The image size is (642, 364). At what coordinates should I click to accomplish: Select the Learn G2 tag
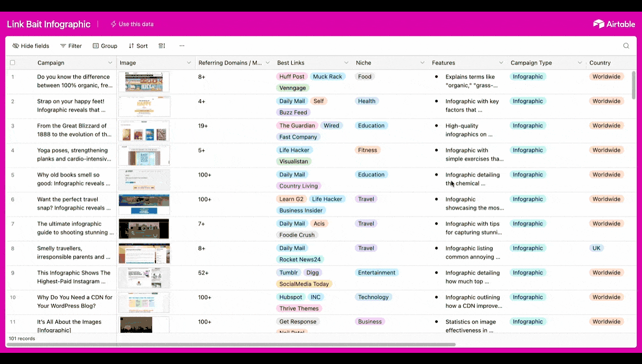[x=292, y=199]
